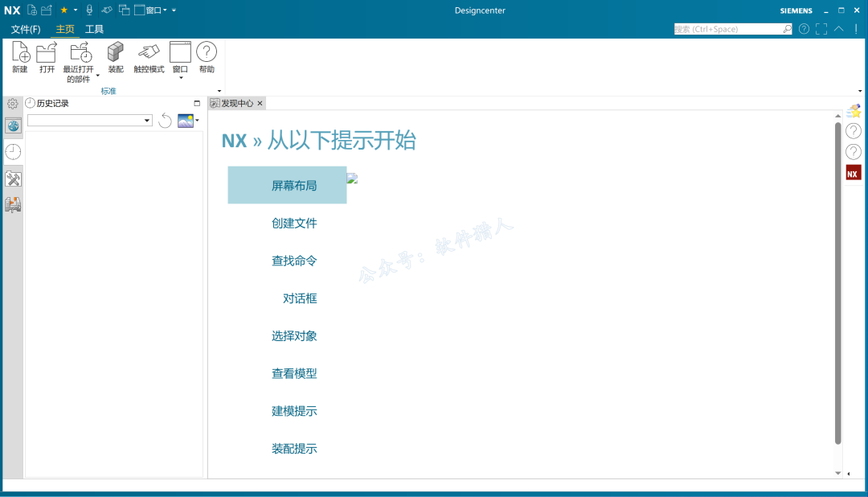
Task: Click the Open file icon in quick access bar
Action: pos(47,10)
